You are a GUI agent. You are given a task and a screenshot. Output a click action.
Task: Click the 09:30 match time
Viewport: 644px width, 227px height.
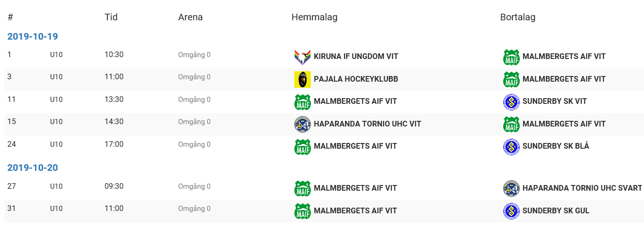point(114,186)
